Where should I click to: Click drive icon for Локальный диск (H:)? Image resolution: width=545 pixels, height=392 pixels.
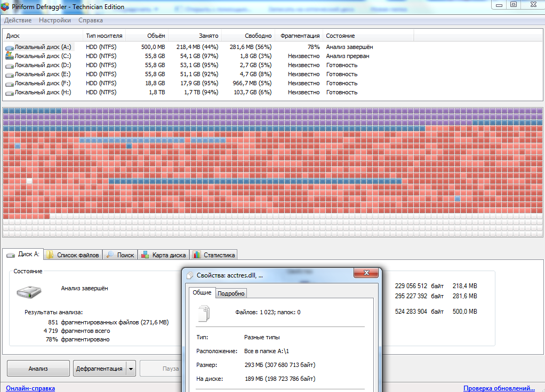point(10,92)
